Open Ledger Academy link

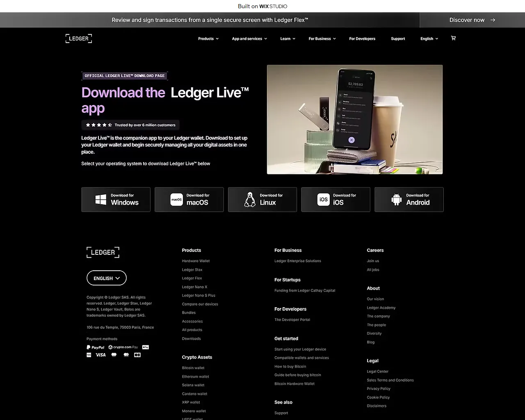[381, 308]
